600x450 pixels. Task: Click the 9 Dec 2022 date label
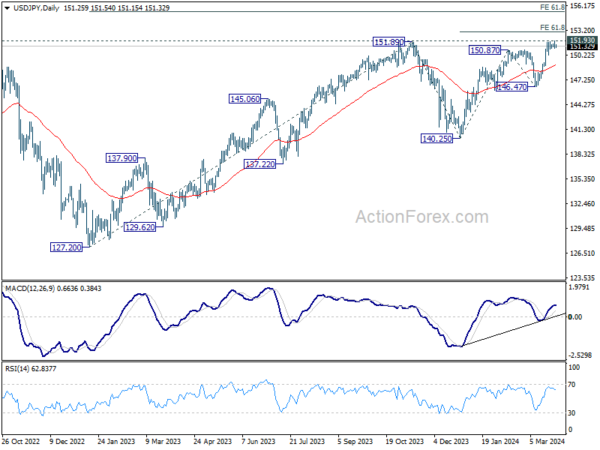click(x=67, y=441)
